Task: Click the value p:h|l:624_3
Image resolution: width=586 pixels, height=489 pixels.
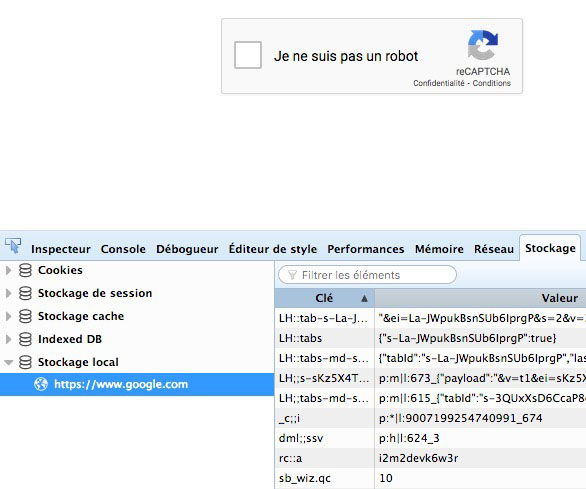Action: pos(409,438)
